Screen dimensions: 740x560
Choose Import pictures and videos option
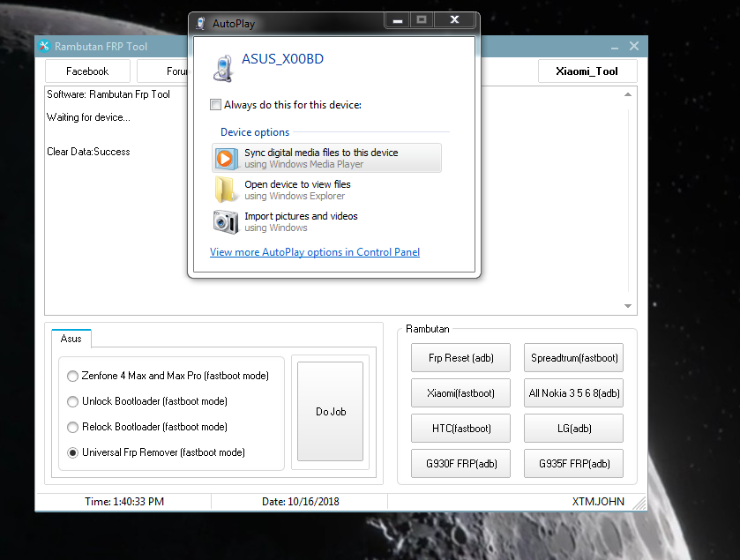[x=326, y=221]
